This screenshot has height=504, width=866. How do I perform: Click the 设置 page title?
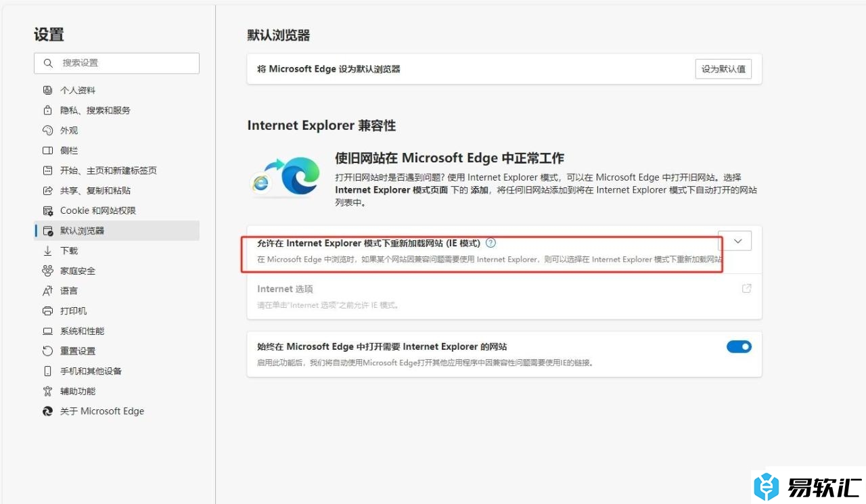pyautogui.click(x=49, y=35)
